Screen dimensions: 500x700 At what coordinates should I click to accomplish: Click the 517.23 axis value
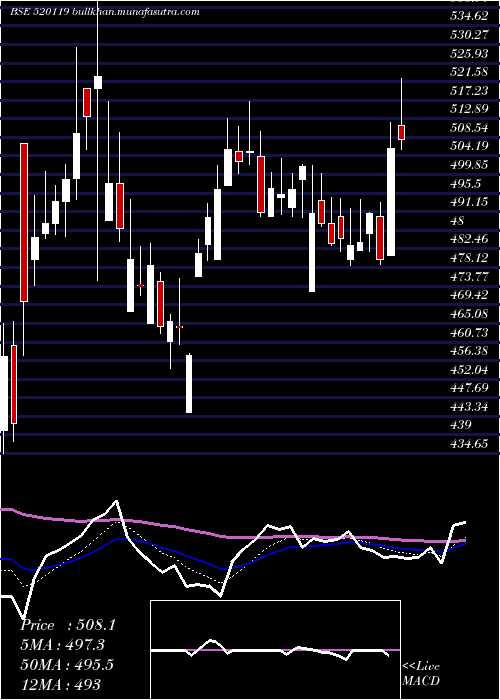469,91
